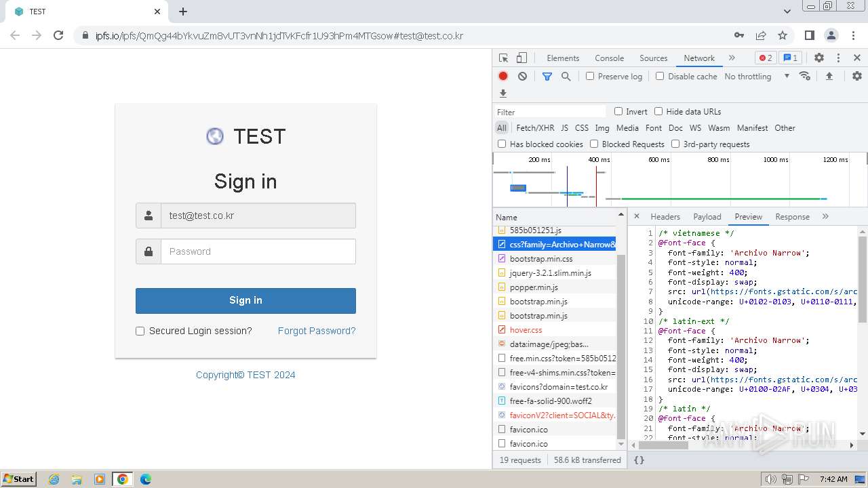Image resolution: width=868 pixels, height=488 pixels.
Task: Close the DevTools panel
Action: (x=857, y=58)
